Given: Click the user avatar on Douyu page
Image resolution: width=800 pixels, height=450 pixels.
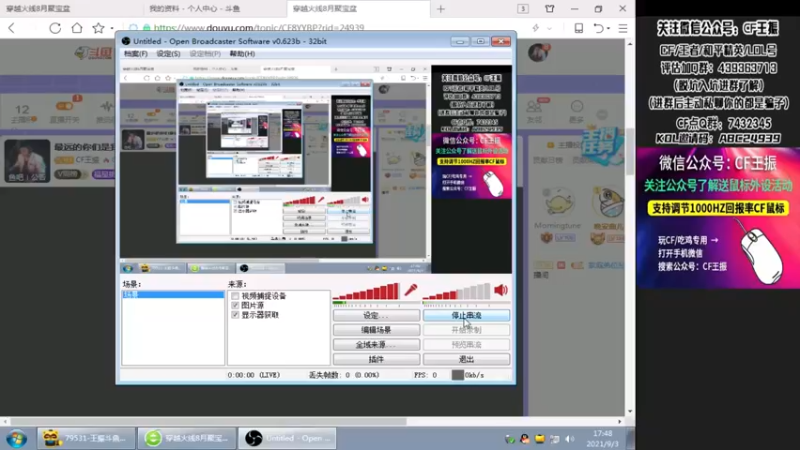Looking at the screenshot, I should tap(538, 53).
